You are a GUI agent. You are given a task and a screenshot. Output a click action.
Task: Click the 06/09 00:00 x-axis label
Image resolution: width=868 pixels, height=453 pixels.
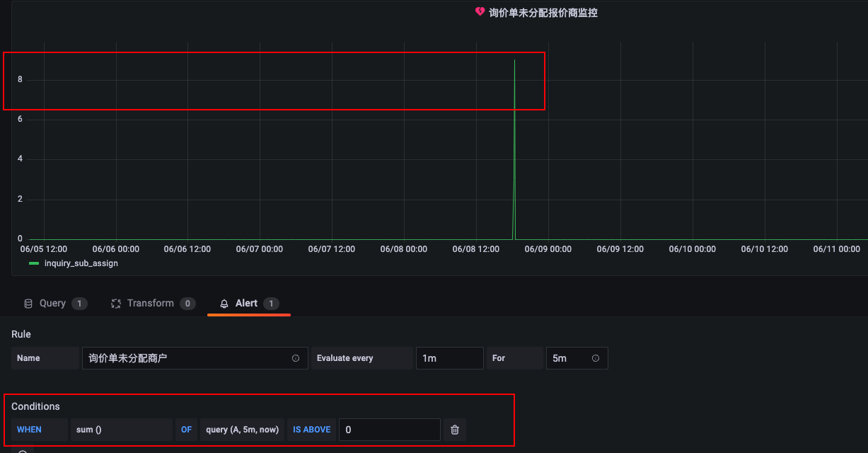549,249
